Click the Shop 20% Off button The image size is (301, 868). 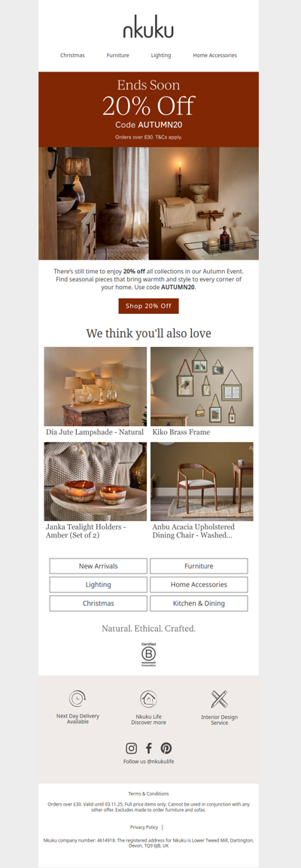[x=148, y=306]
